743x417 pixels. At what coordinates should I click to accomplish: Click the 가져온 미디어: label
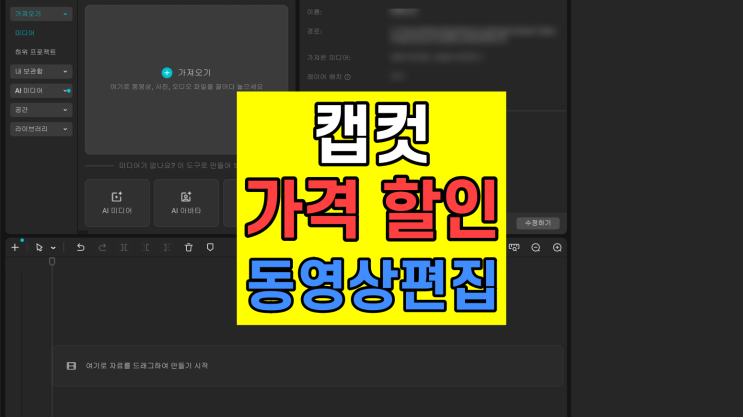point(329,57)
